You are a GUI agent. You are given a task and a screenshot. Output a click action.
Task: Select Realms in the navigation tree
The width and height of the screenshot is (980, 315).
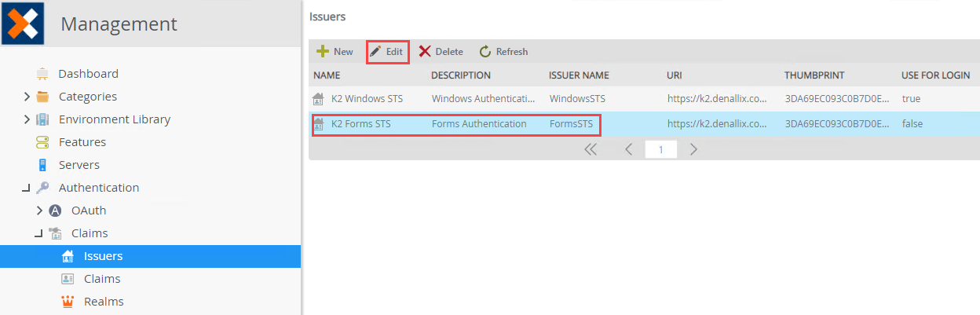104,302
